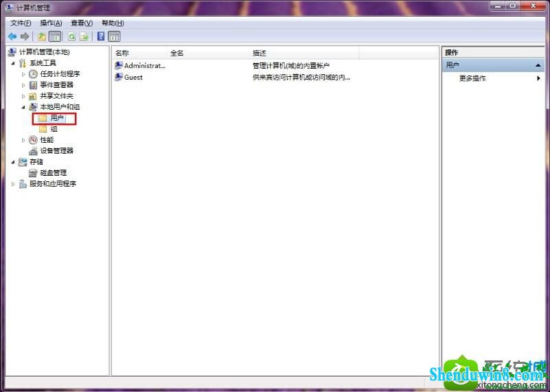
Task: Select 事件查看器 label in tree
Action: click(56, 85)
